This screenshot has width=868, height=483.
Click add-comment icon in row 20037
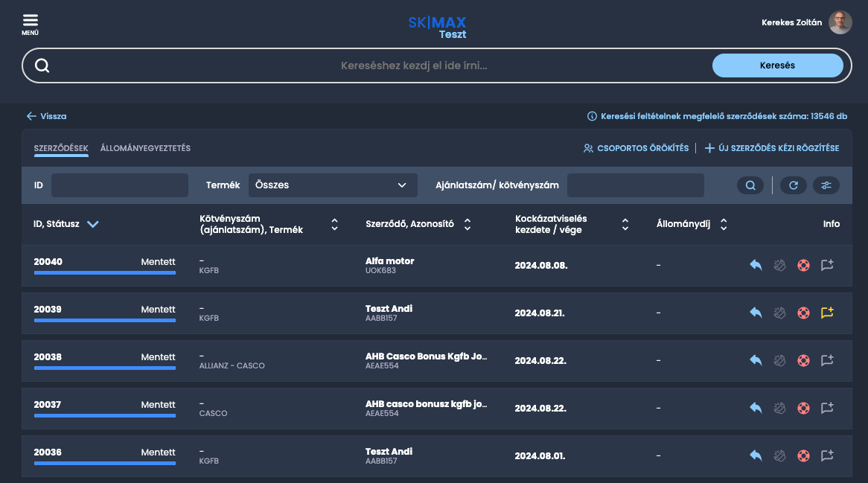[827, 408]
